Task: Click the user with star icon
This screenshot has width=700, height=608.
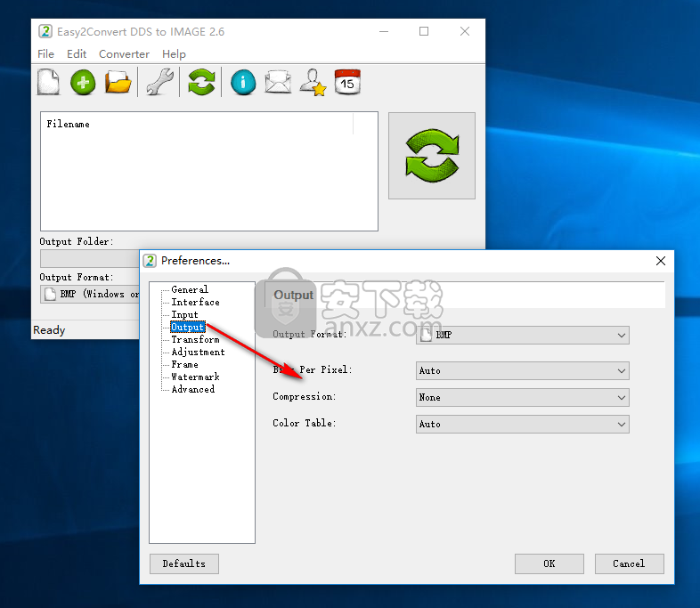Action: (x=313, y=82)
